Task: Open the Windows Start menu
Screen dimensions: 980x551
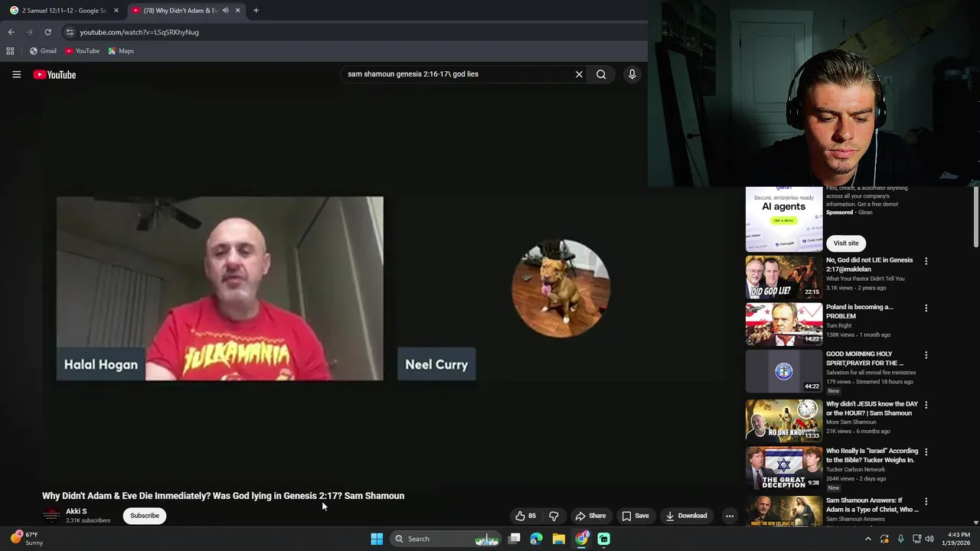Action: pyautogui.click(x=377, y=539)
